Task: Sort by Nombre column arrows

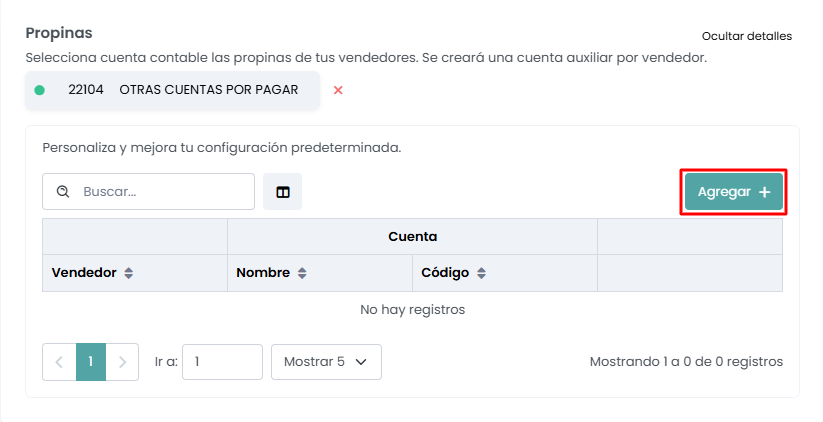Action: 302,273
